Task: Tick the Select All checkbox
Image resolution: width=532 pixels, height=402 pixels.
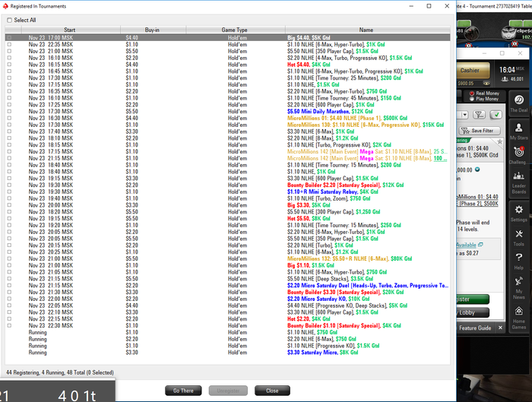Action: pos(9,20)
